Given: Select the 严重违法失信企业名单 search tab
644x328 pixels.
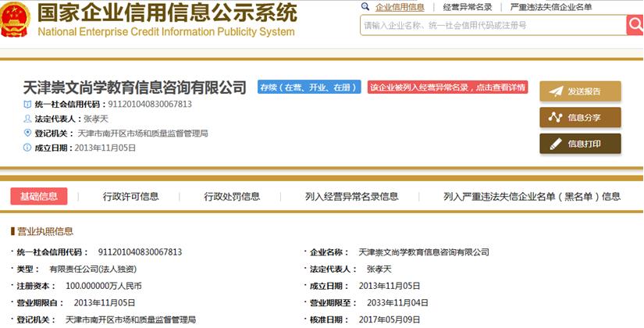Looking at the screenshot, I should tap(551, 7).
